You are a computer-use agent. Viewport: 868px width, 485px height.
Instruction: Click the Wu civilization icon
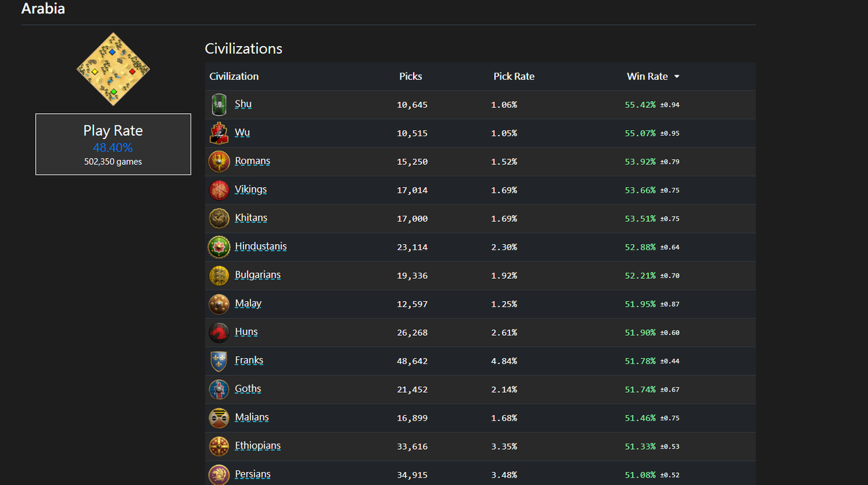[x=218, y=133]
